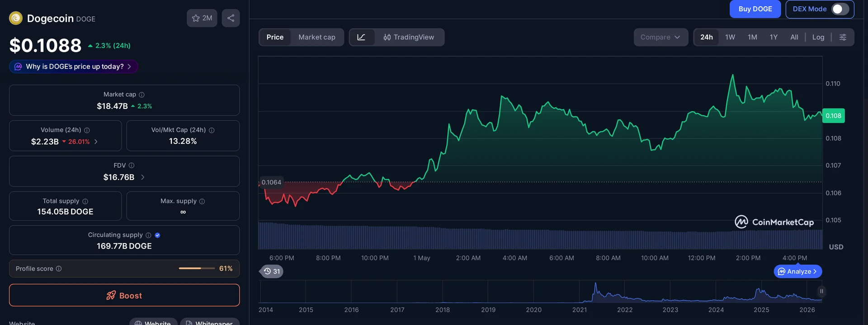Viewport: 868px width, 325px height.
Task: Click the infinity max supply value
Action: click(183, 212)
